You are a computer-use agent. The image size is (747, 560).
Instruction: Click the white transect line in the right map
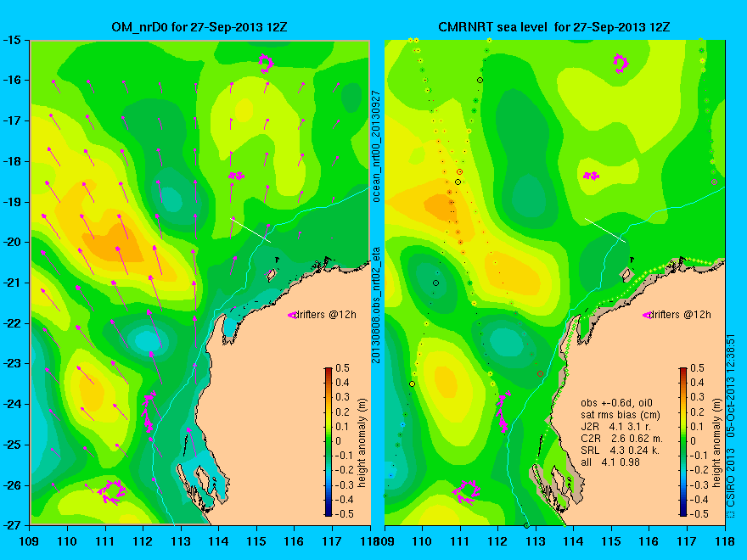point(605,230)
